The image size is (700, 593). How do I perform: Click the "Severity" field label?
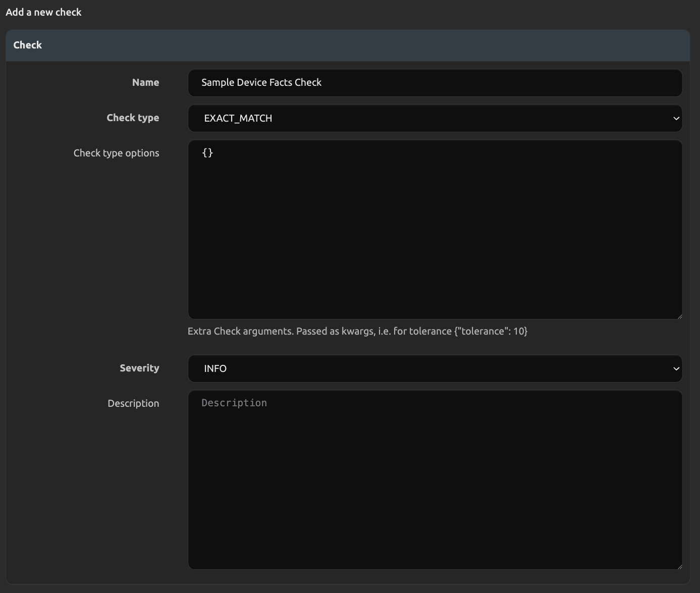coord(139,368)
